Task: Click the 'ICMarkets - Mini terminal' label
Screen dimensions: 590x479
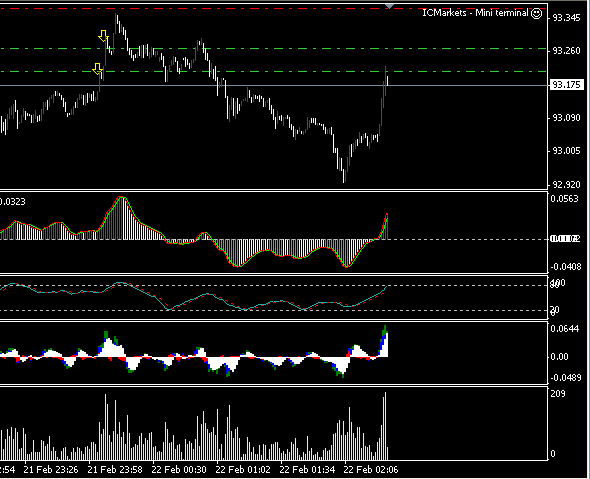Action: pyautogui.click(x=475, y=13)
